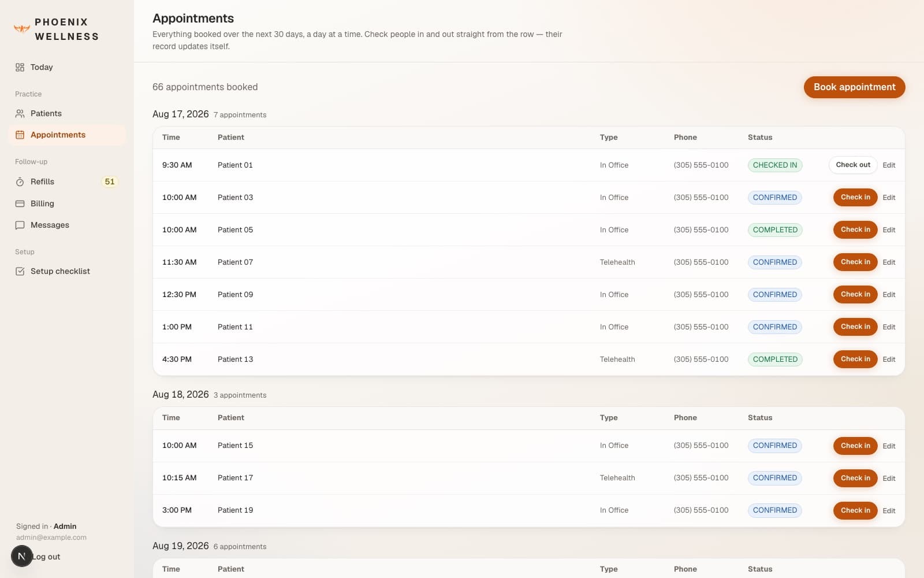This screenshot has height=578, width=924.
Task: Click the 12:30 PM time cell
Action: [x=179, y=294]
